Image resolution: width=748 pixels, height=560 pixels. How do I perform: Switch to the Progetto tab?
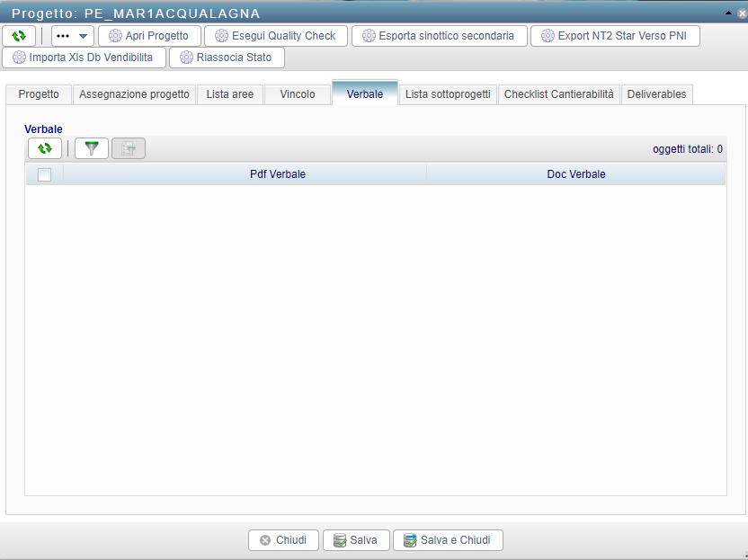[x=39, y=94]
